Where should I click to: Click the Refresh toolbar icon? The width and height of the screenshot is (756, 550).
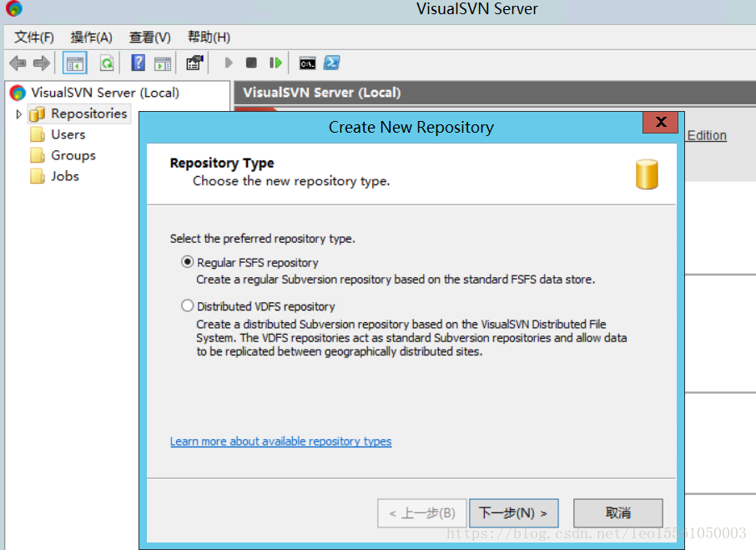click(107, 63)
